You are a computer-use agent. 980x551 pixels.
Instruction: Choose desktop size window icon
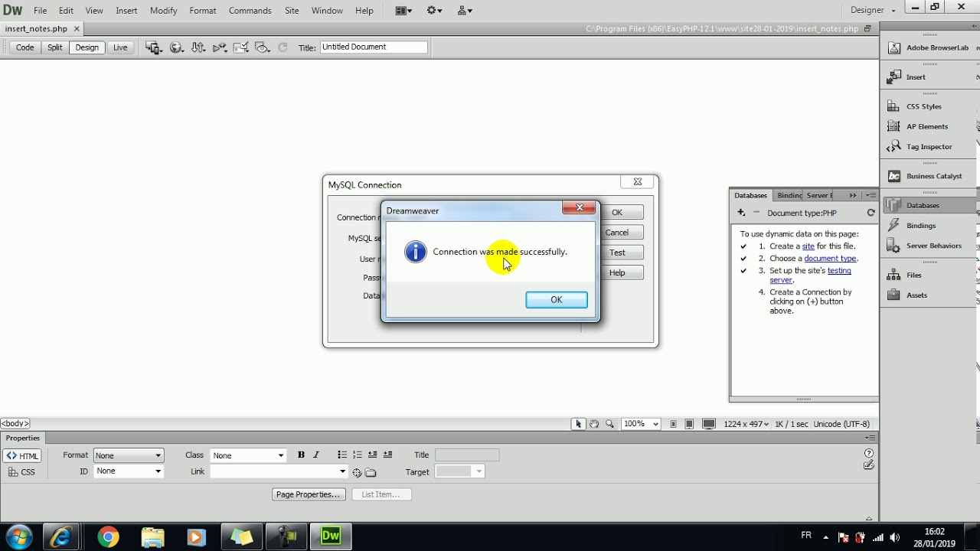click(709, 424)
